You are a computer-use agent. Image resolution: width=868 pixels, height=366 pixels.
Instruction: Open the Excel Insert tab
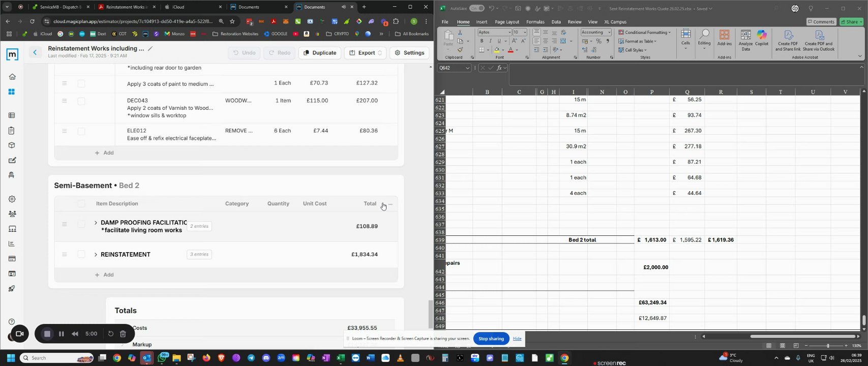pos(482,22)
